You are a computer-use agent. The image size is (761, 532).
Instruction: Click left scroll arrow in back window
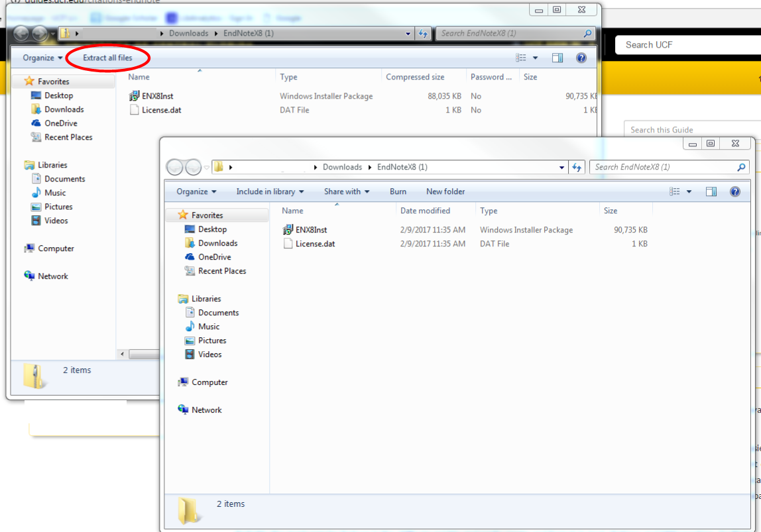(x=122, y=354)
